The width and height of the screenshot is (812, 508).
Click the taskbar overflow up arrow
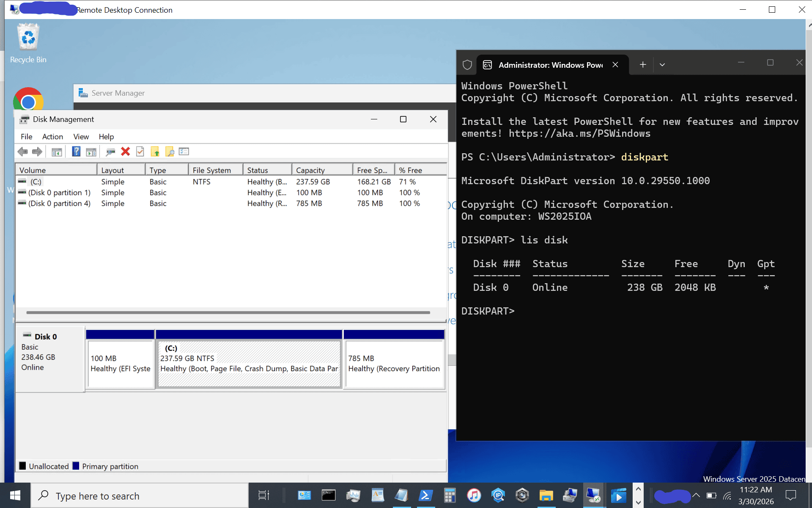(x=638, y=489)
